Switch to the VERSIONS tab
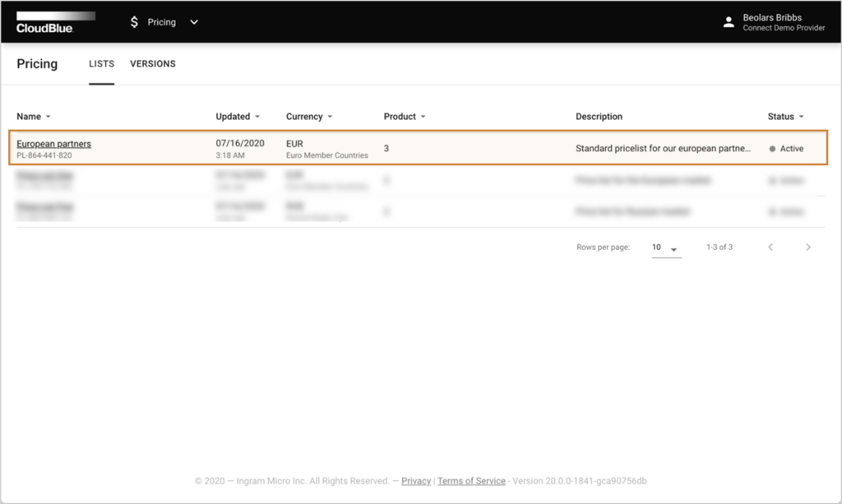 point(152,63)
